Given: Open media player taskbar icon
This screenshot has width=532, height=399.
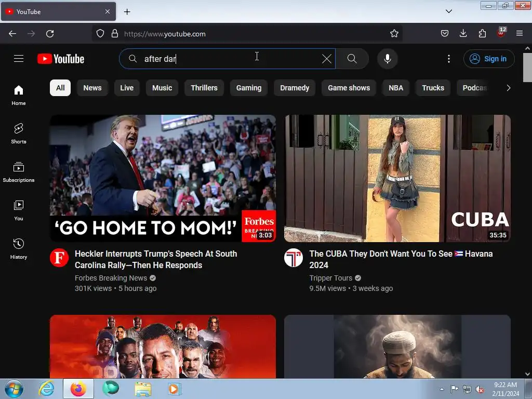Looking at the screenshot, I should [x=175, y=389].
